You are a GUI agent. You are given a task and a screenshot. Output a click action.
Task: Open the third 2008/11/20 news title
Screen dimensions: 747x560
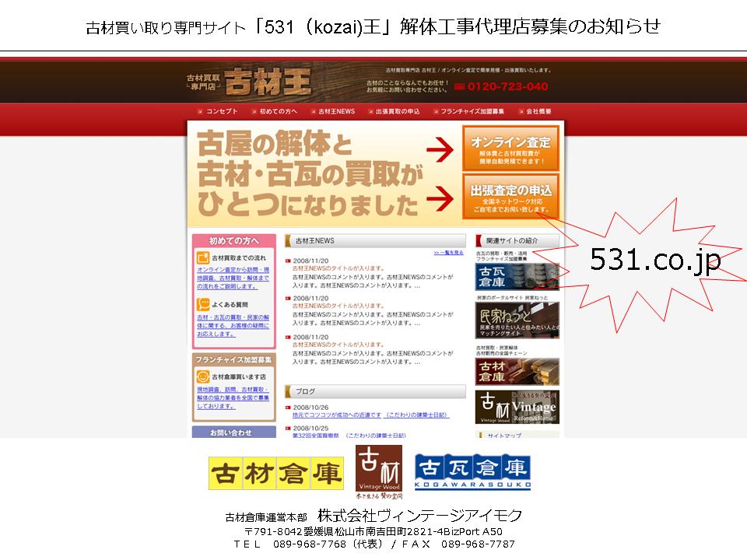tap(338, 345)
